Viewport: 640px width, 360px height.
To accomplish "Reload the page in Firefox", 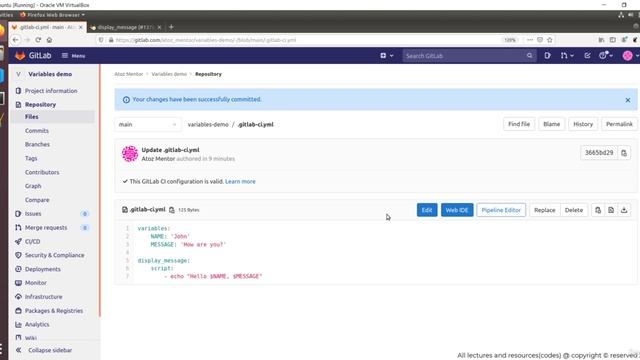I will (38, 40).
